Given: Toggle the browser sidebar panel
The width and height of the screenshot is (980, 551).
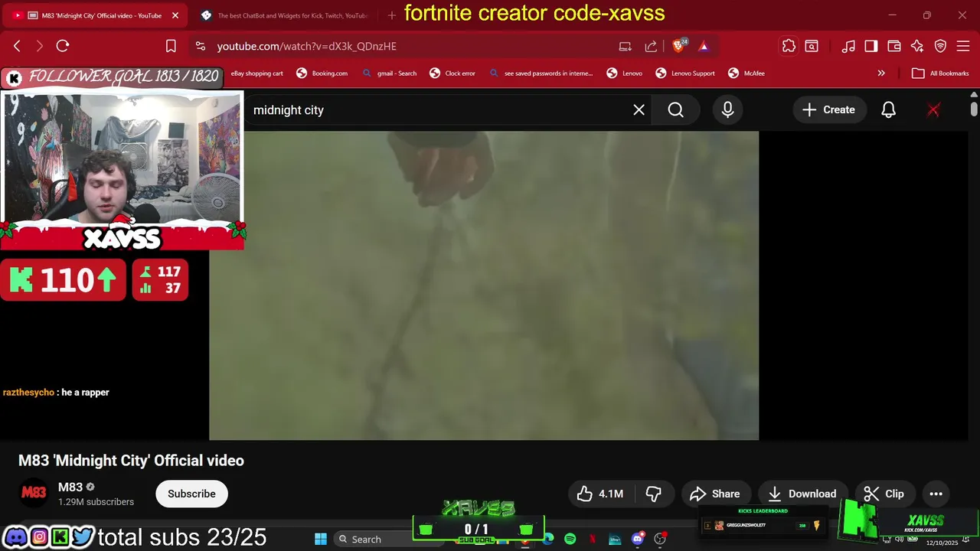Looking at the screenshot, I should [871, 46].
